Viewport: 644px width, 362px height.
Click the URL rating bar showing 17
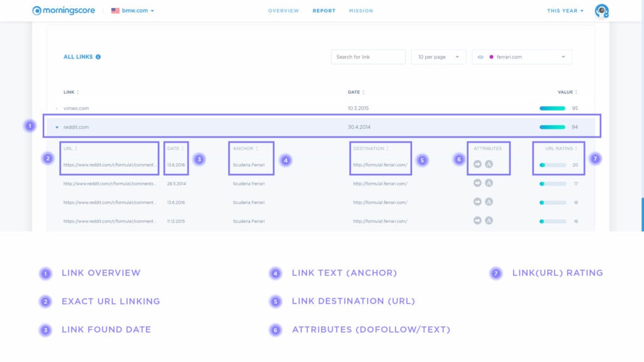[553, 184]
